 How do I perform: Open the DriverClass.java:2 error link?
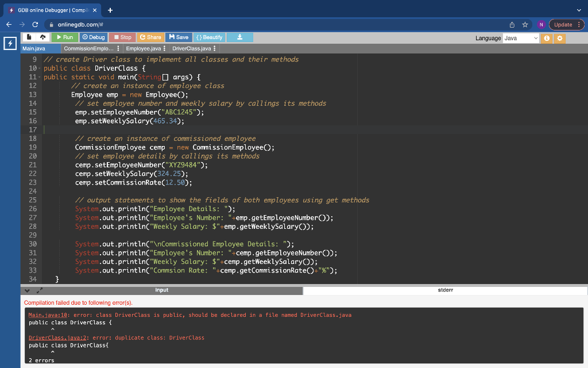tap(57, 338)
